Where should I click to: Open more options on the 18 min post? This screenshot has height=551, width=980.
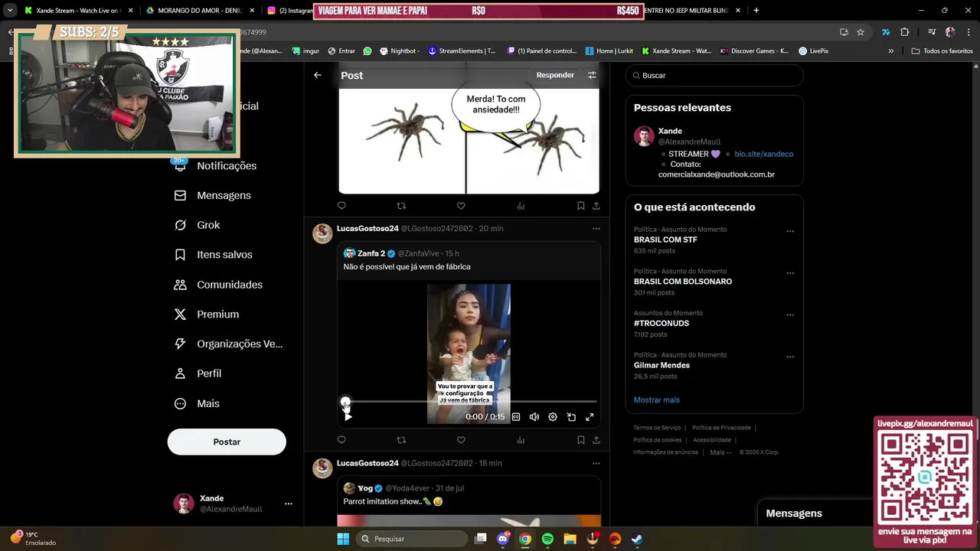pyautogui.click(x=596, y=463)
